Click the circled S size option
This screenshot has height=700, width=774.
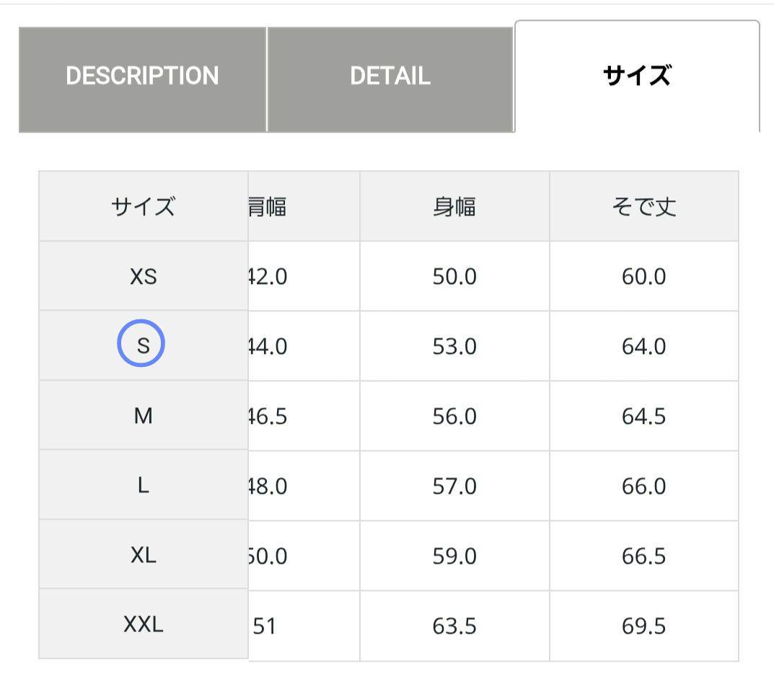pos(142,345)
